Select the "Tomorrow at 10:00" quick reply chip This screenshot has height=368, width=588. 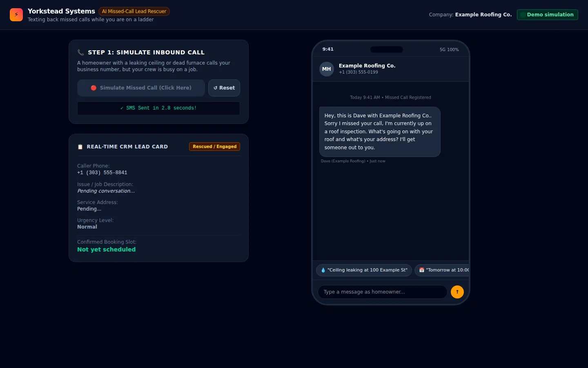442,270
